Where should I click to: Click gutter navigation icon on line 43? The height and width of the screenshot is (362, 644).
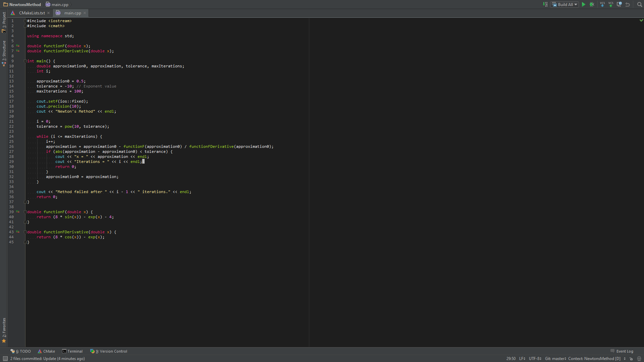18,232
